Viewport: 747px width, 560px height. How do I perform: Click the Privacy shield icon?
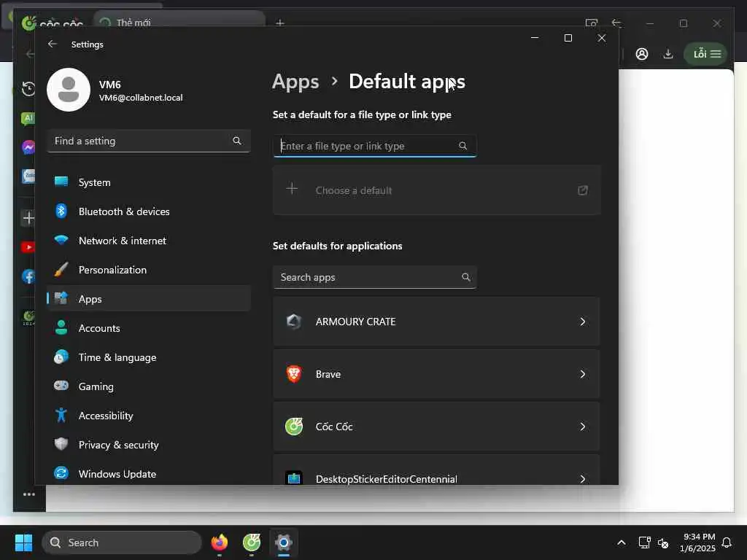click(x=61, y=444)
